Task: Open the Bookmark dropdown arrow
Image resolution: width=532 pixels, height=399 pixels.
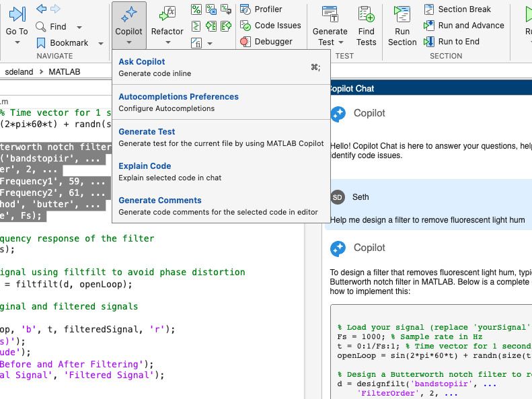Action: 101,43
